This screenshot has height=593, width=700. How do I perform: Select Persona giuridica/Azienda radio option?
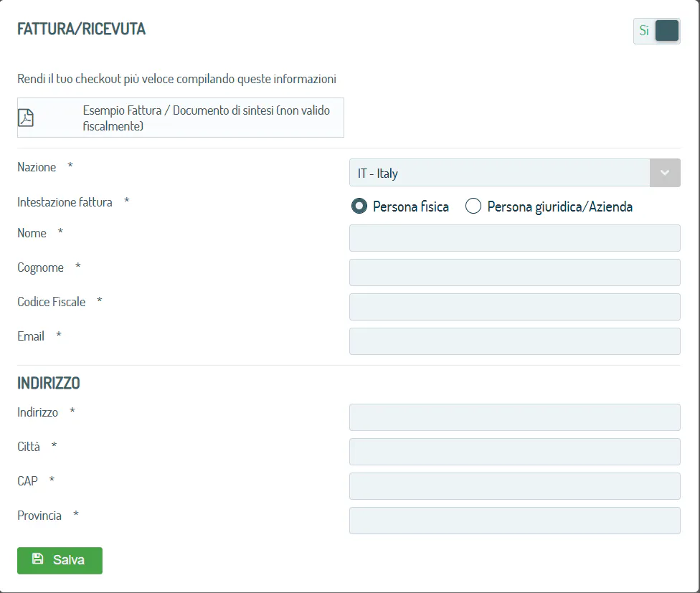pyautogui.click(x=473, y=206)
